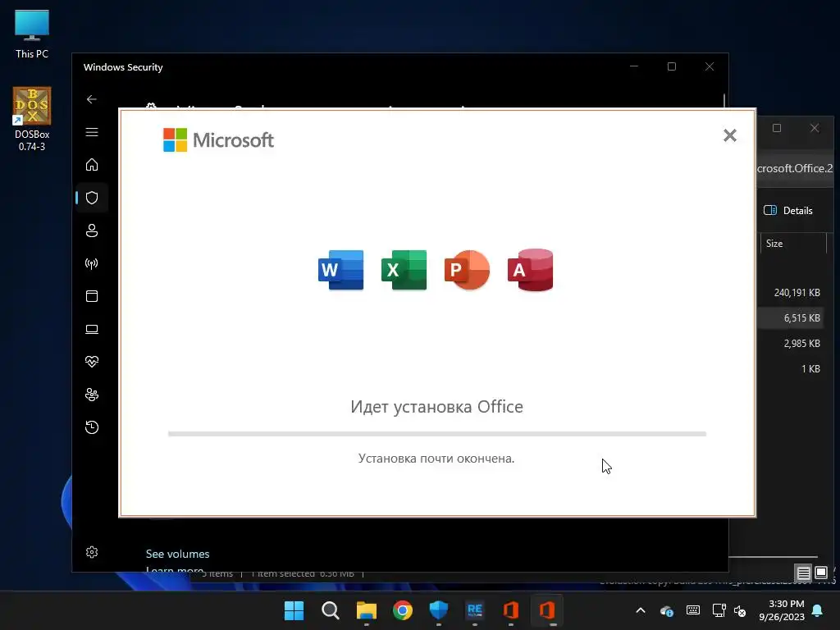This screenshot has width=840, height=630.
Task: Click the cloud status tray icon
Action: tap(666, 610)
